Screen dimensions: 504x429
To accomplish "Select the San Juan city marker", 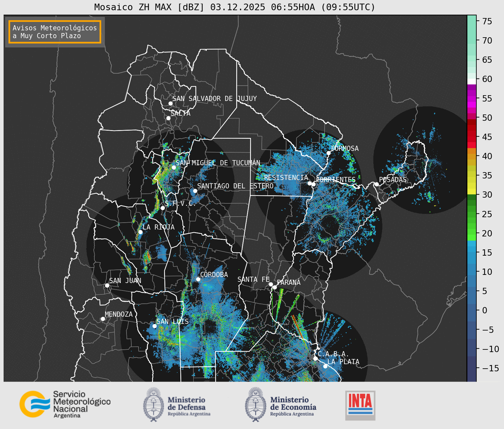I will click(107, 285).
